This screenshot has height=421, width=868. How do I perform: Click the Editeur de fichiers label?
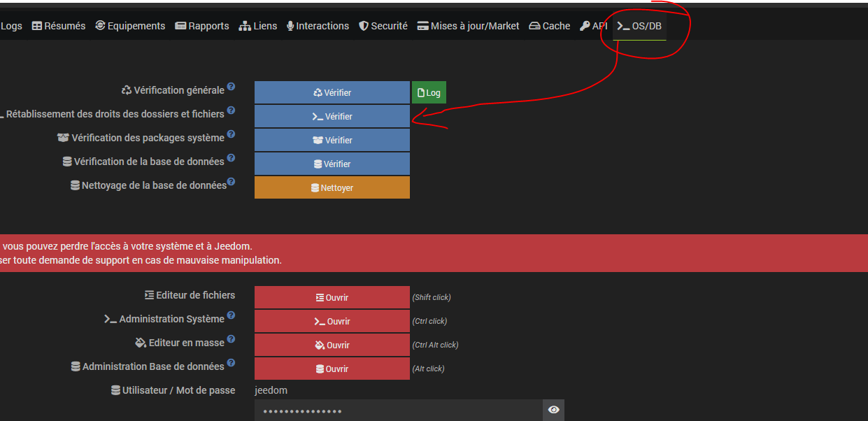tap(196, 295)
